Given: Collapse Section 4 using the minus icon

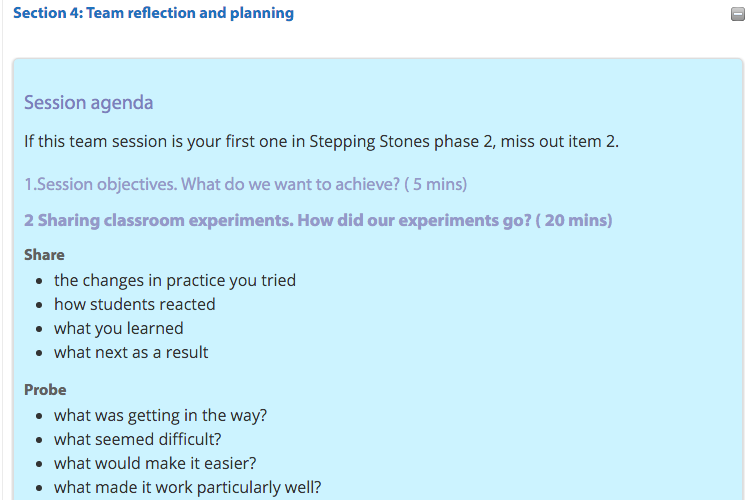Looking at the screenshot, I should coord(738,14).
